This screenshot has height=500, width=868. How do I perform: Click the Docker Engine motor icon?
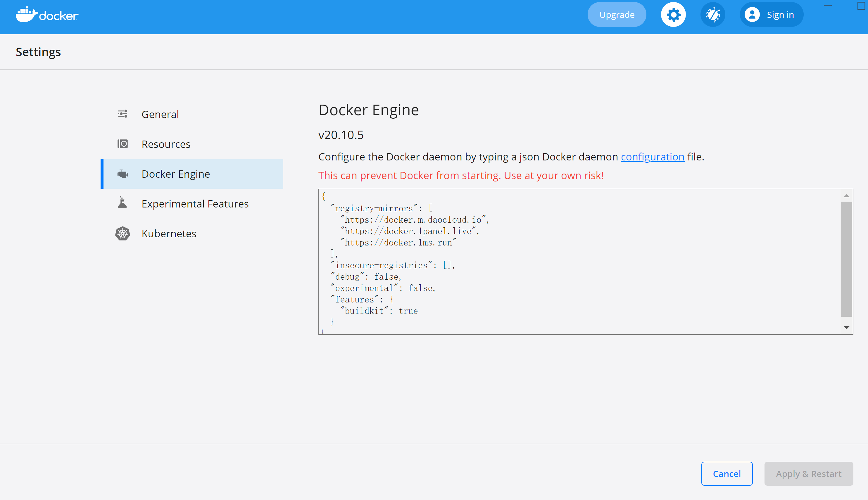(x=122, y=174)
